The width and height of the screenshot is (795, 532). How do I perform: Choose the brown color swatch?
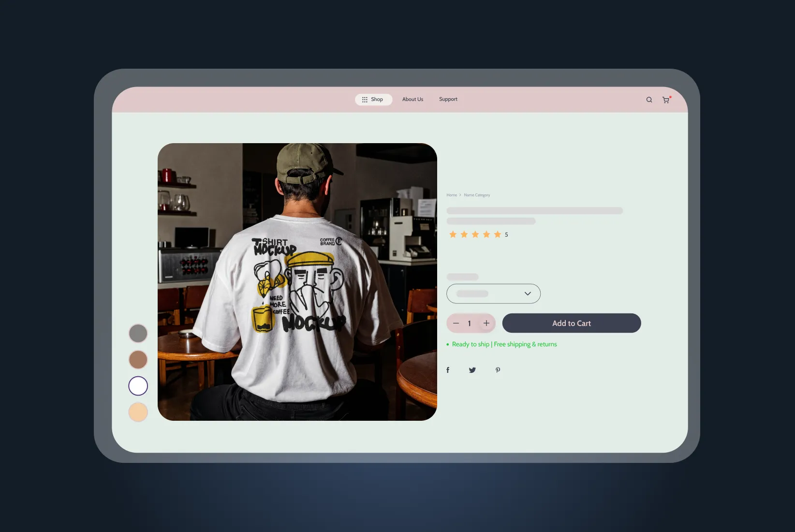pyautogui.click(x=138, y=360)
